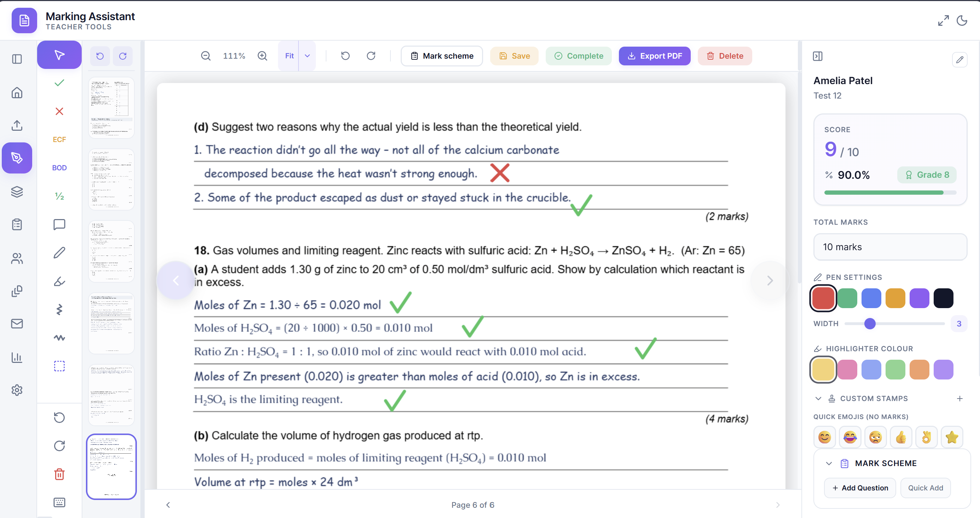Open the Home icon in sidebar

pos(17,92)
